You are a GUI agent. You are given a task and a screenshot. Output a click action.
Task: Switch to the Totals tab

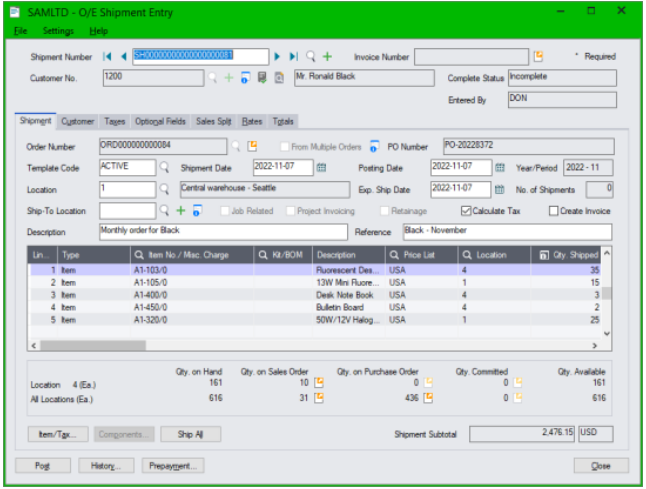click(x=283, y=121)
